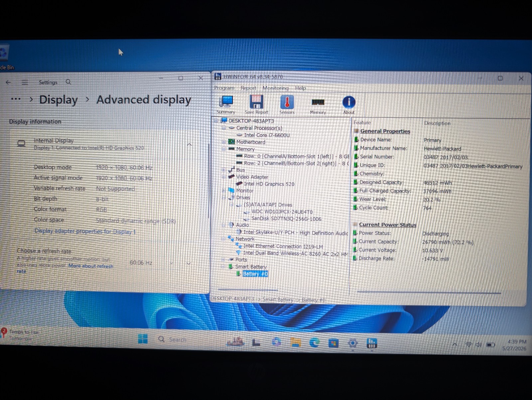This screenshot has height=400, width=532.
Task: Click the Settings search magnifier icon
Action: point(68,82)
